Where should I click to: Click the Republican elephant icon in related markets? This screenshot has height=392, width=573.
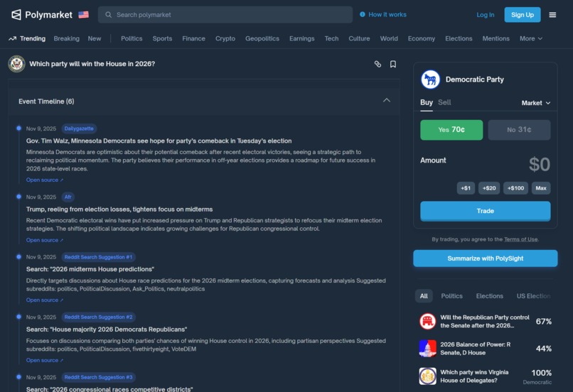tap(427, 321)
